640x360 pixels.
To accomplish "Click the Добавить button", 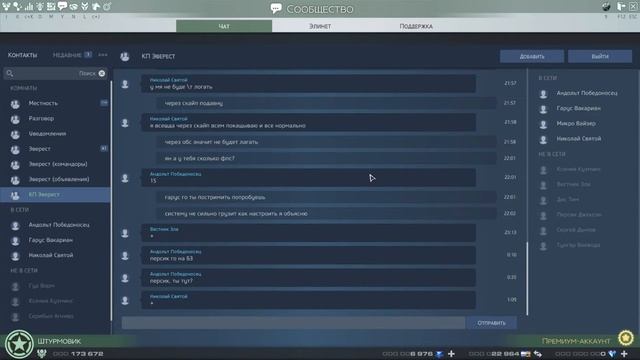I will click(532, 56).
